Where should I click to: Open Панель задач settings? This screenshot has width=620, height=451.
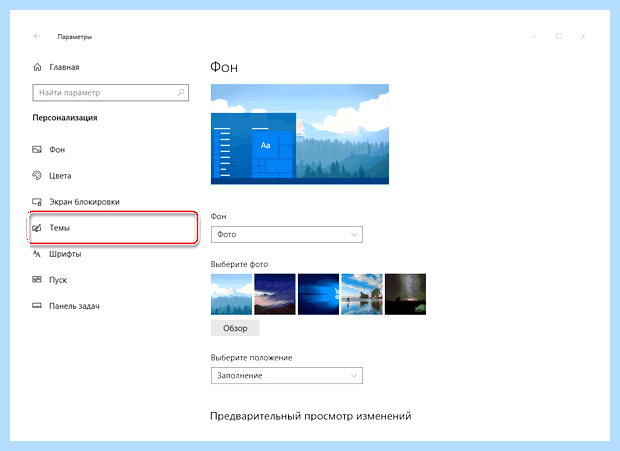(x=66, y=306)
